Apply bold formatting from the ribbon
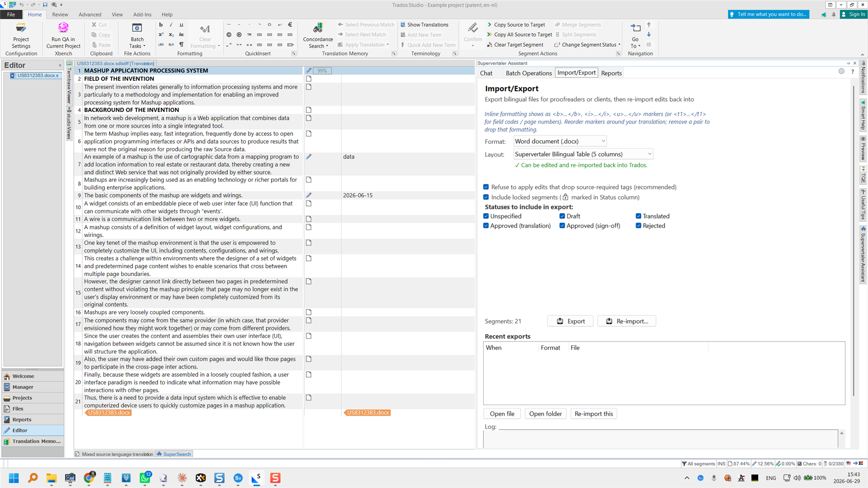 click(161, 25)
